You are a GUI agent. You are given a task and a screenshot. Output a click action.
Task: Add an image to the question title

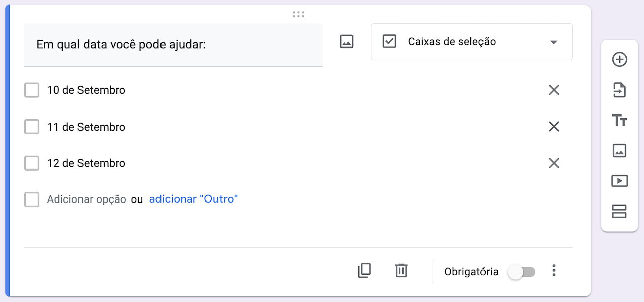click(x=347, y=42)
